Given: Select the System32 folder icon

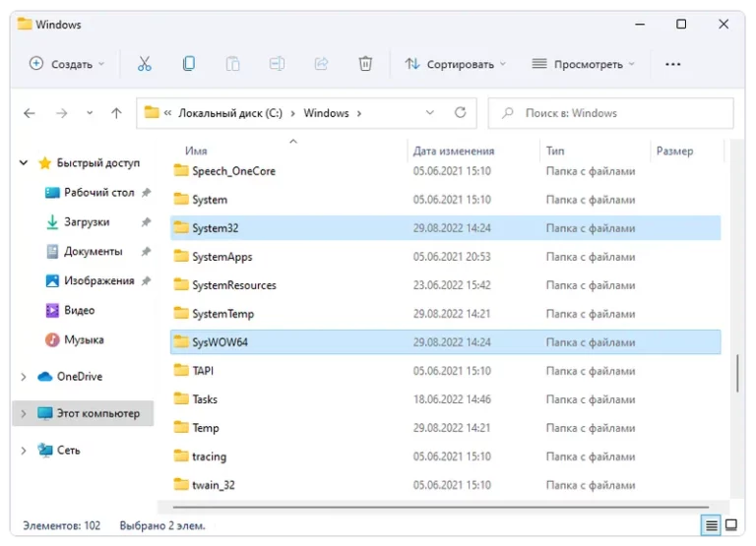Looking at the screenshot, I should coord(181,227).
